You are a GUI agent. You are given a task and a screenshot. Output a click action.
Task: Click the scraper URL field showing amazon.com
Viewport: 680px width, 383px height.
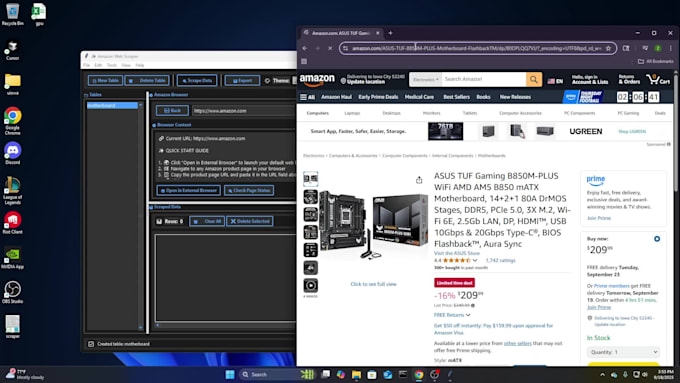(x=244, y=111)
